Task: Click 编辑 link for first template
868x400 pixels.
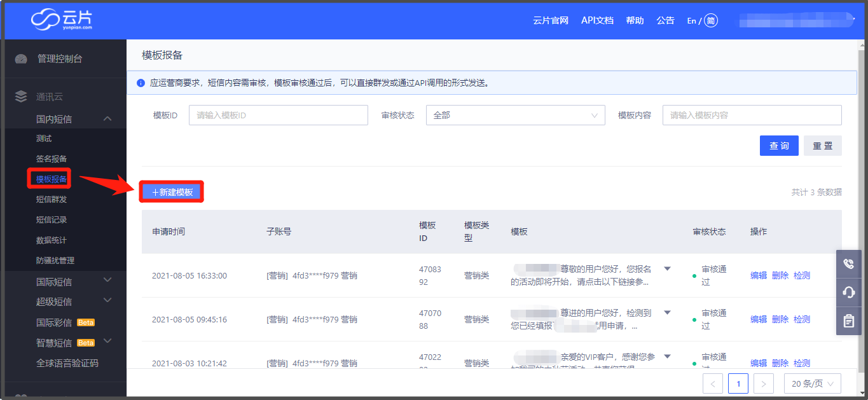Action: tap(758, 275)
